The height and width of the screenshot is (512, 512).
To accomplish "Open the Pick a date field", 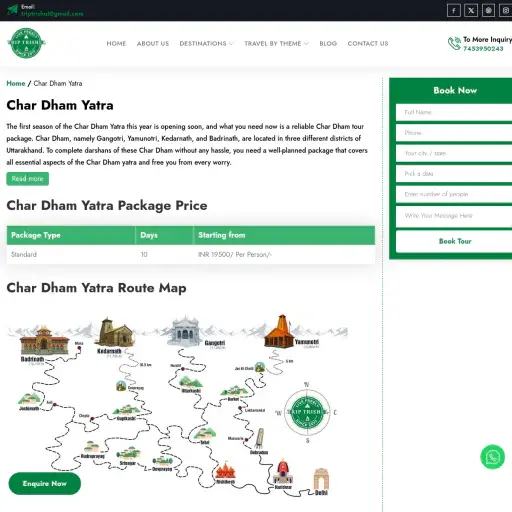I will [x=454, y=174].
